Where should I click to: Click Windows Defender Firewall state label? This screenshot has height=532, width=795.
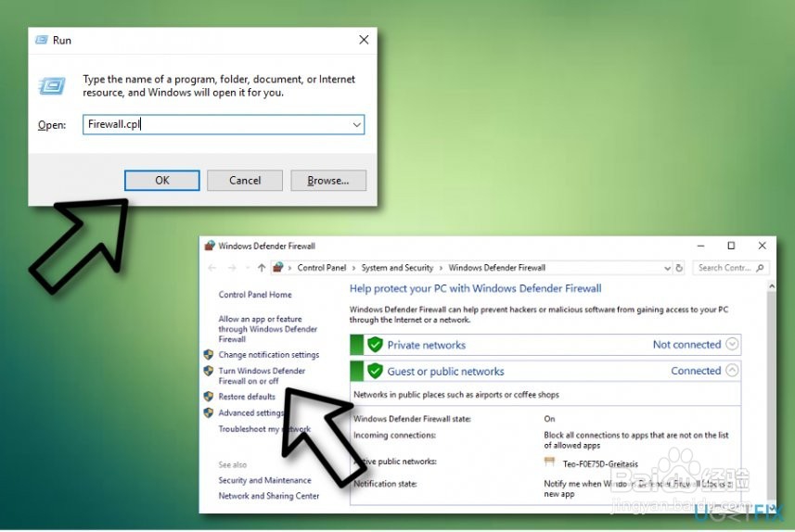pos(412,419)
